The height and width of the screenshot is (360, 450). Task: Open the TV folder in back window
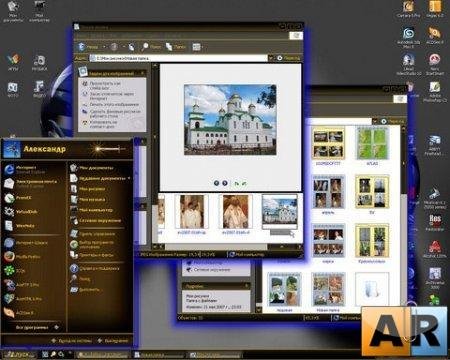pyautogui.click(x=372, y=195)
